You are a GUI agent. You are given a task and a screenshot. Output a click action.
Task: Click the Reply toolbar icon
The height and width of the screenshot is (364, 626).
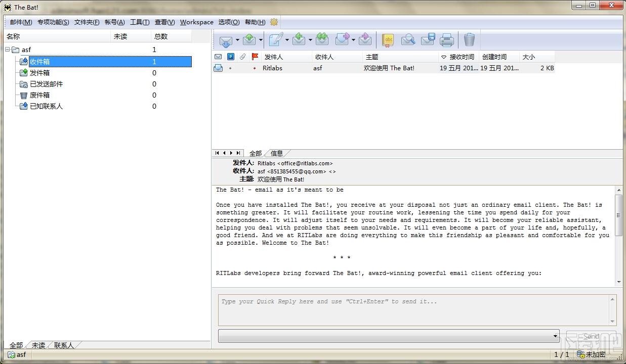(299, 39)
